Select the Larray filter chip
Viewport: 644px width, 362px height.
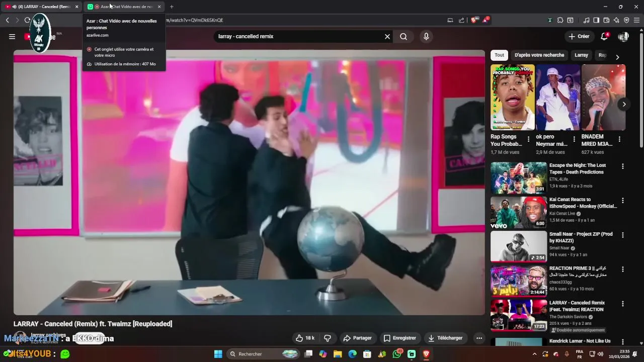(x=581, y=55)
